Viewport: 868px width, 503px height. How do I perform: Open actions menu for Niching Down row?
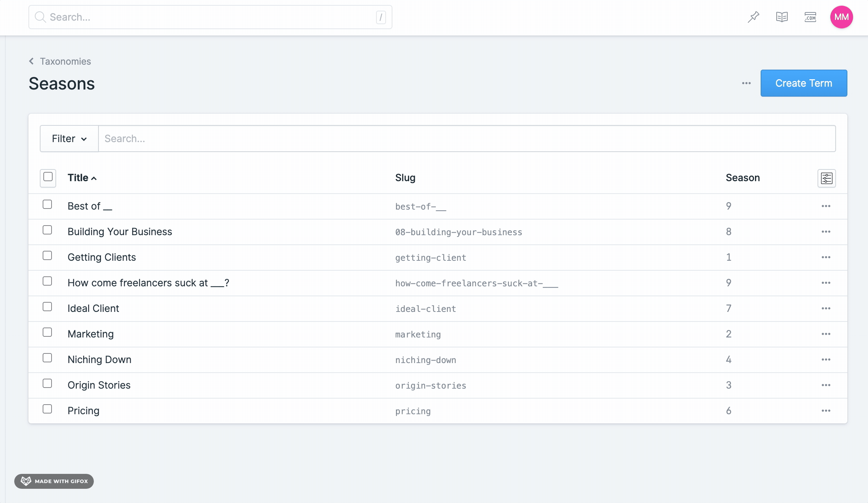click(x=826, y=359)
